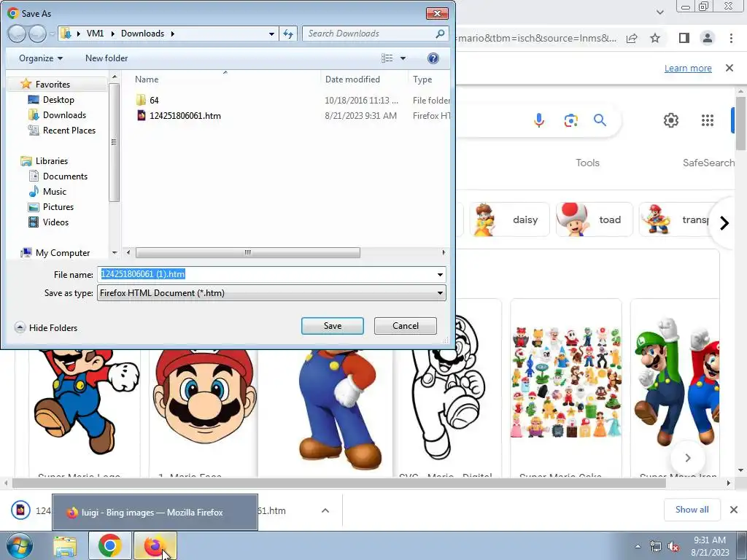Click VM1 in the address breadcrumb

tap(96, 34)
